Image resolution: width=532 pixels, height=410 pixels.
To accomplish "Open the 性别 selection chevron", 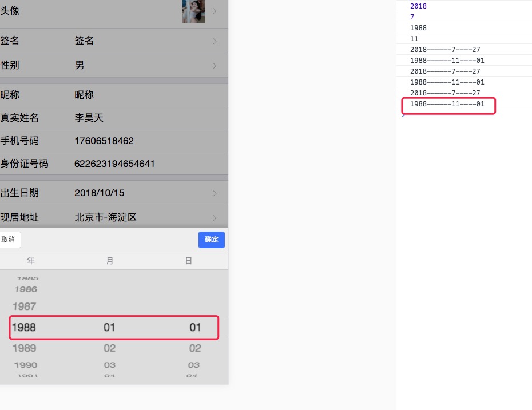I will [215, 66].
